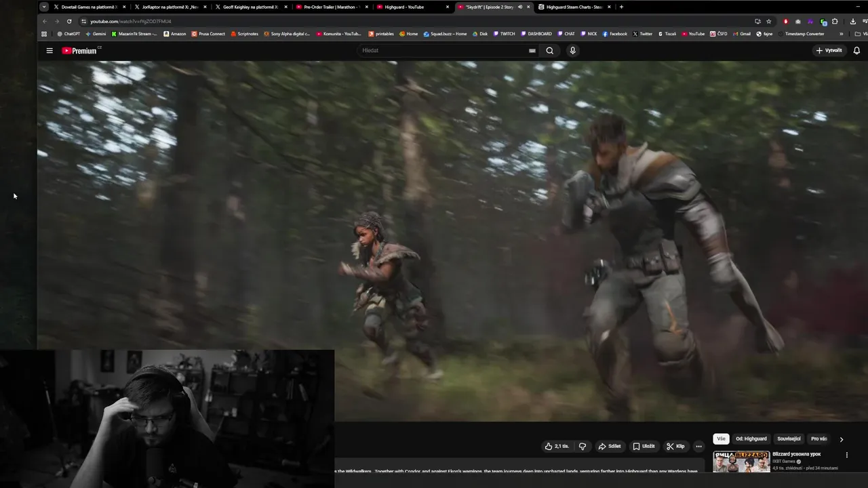Switch to Geoff Keighley X tab
Image resolution: width=868 pixels, height=488 pixels.
(x=251, y=7)
